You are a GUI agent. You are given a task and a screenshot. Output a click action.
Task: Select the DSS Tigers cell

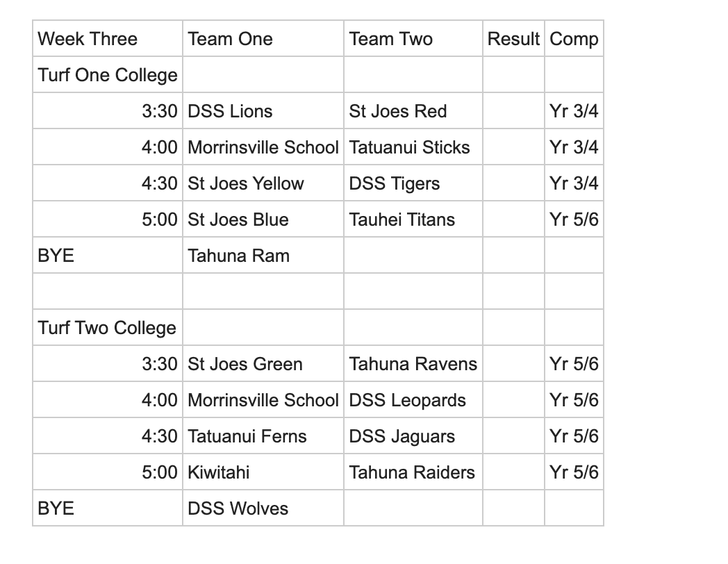(x=413, y=183)
